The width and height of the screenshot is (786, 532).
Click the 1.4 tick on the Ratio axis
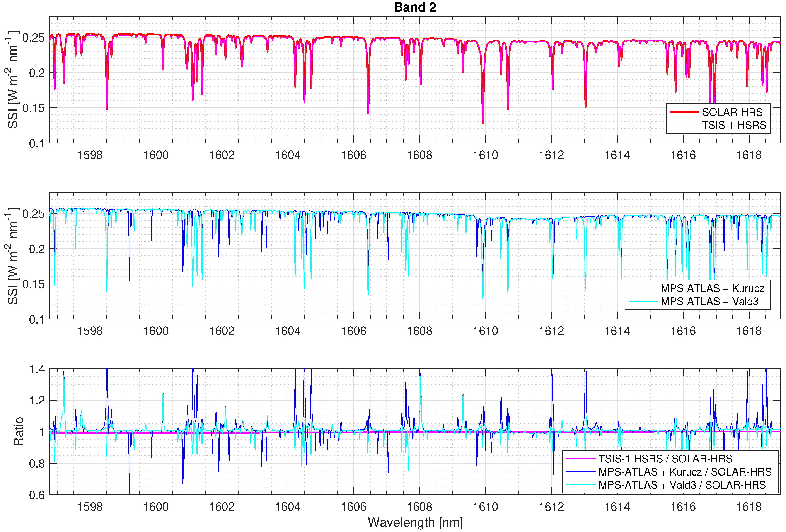[x=37, y=369]
